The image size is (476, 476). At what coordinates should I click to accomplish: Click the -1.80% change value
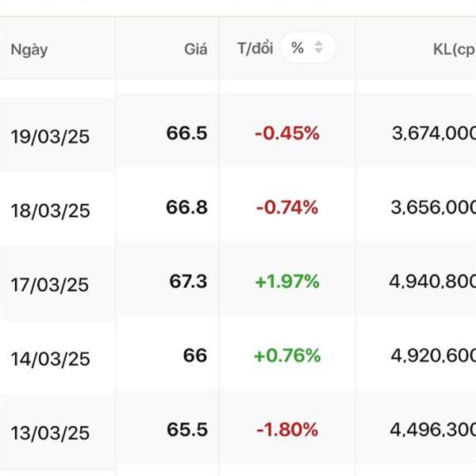pos(287,430)
